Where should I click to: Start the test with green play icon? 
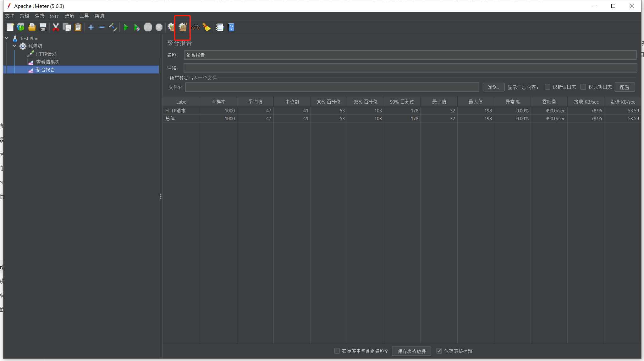click(x=126, y=27)
